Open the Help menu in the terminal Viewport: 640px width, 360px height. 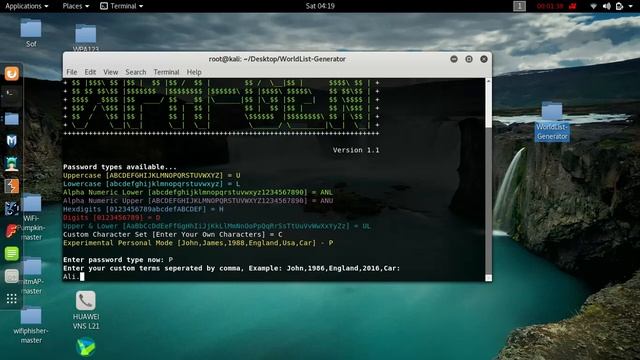pyautogui.click(x=194, y=72)
